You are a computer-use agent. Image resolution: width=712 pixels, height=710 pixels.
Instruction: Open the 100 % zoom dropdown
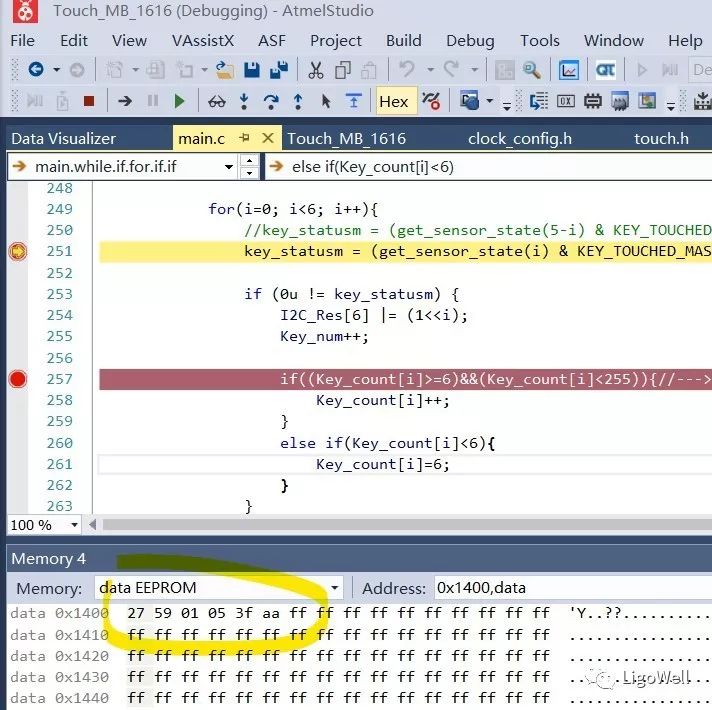(x=74, y=525)
